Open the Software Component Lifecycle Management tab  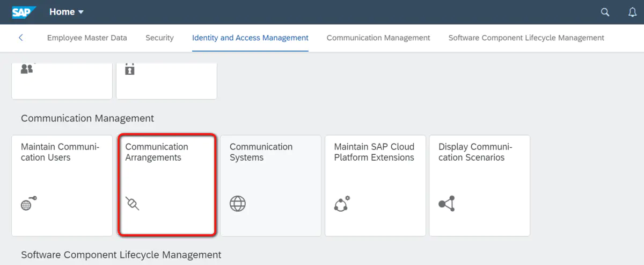[526, 38]
